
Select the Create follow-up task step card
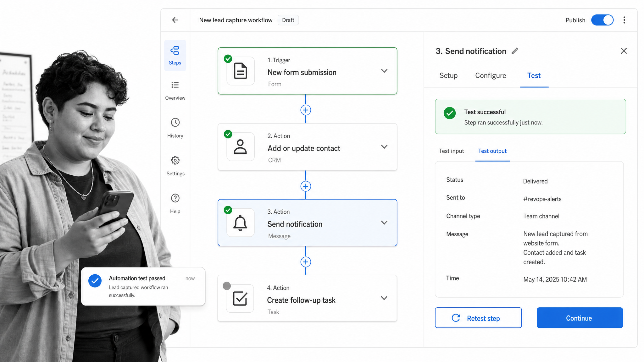click(x=307, y=298)
